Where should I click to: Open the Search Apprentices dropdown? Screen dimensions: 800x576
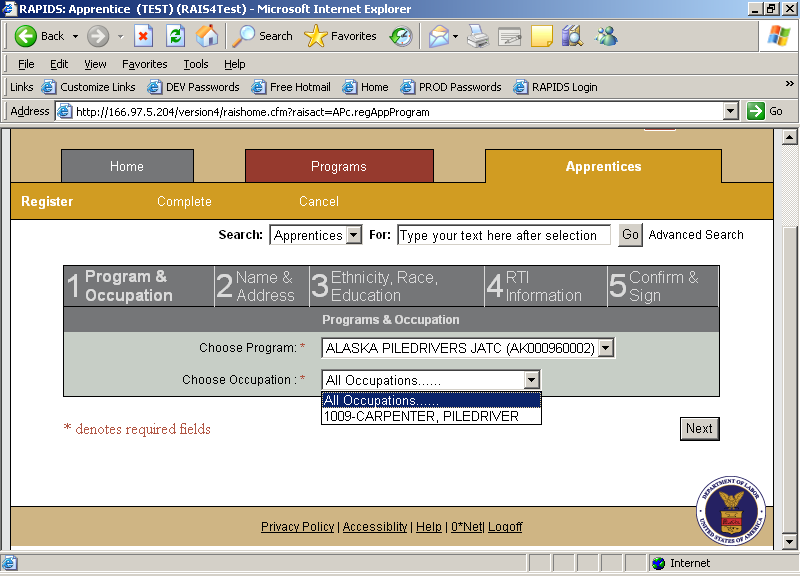[354, 235]
